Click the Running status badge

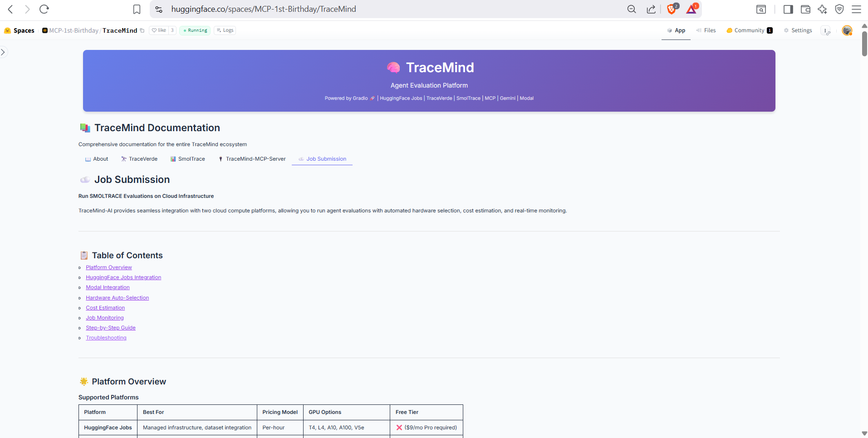(x=195, y=30)
